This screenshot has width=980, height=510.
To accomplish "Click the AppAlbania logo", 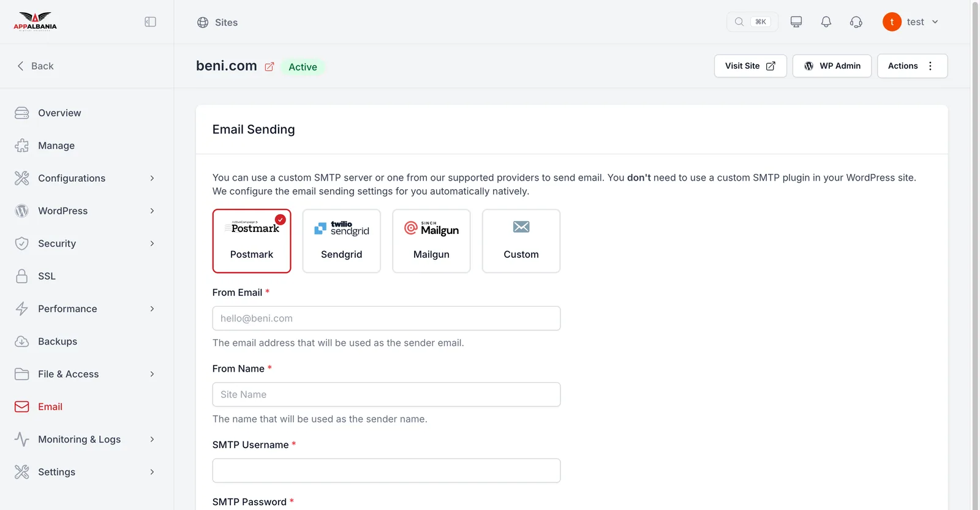I will coord(35,21).
